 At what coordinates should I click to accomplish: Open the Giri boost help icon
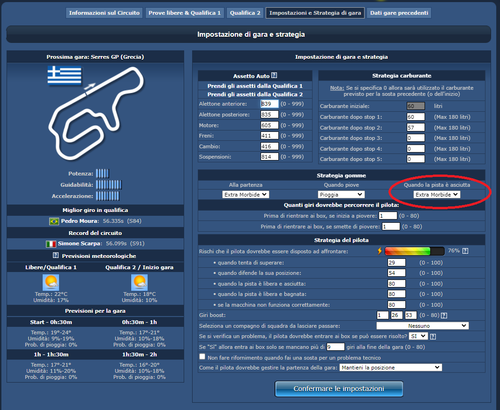click(444, 315)
